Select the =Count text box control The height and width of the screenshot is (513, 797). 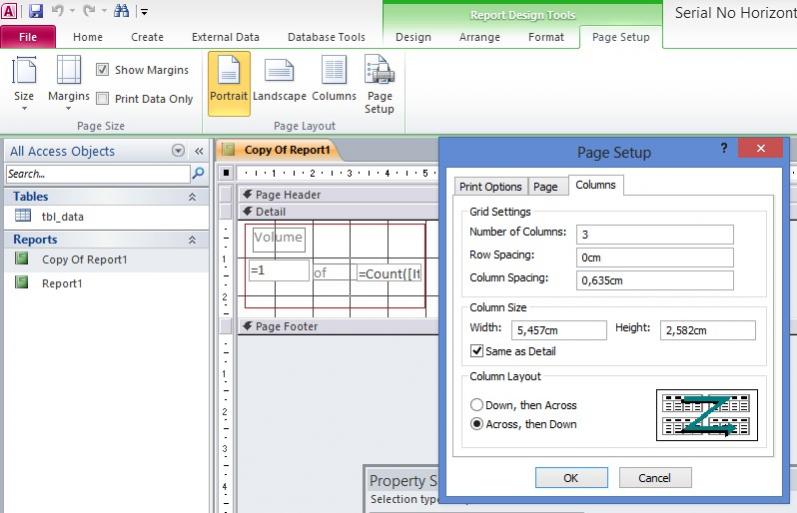[390, 274]
